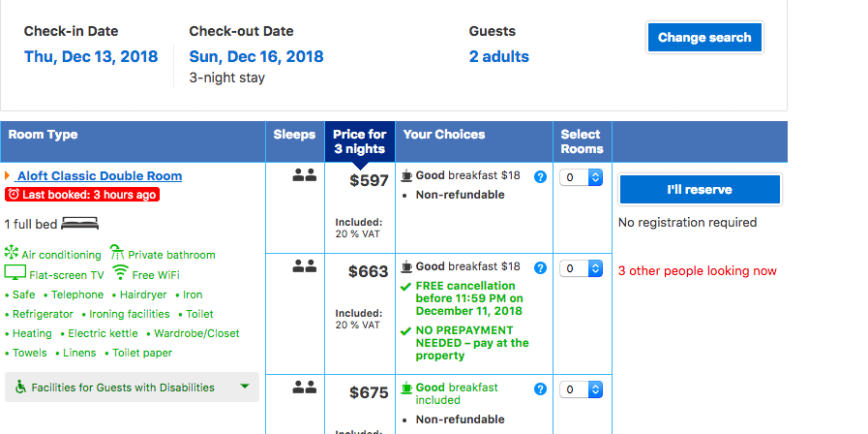This screenshot has width=868, height=434.
Task: Click help icon beside breakfast included option
Action: tap(540, 389)
